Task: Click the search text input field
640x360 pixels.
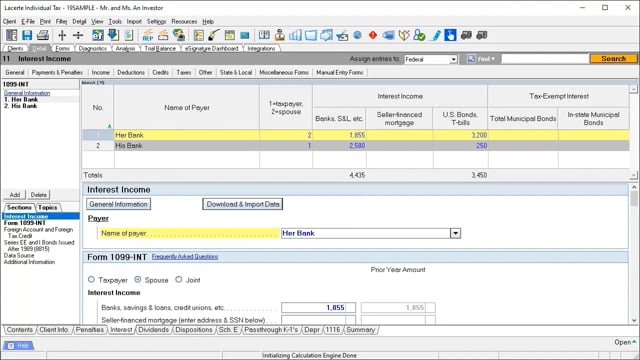Action: (545, 59)
